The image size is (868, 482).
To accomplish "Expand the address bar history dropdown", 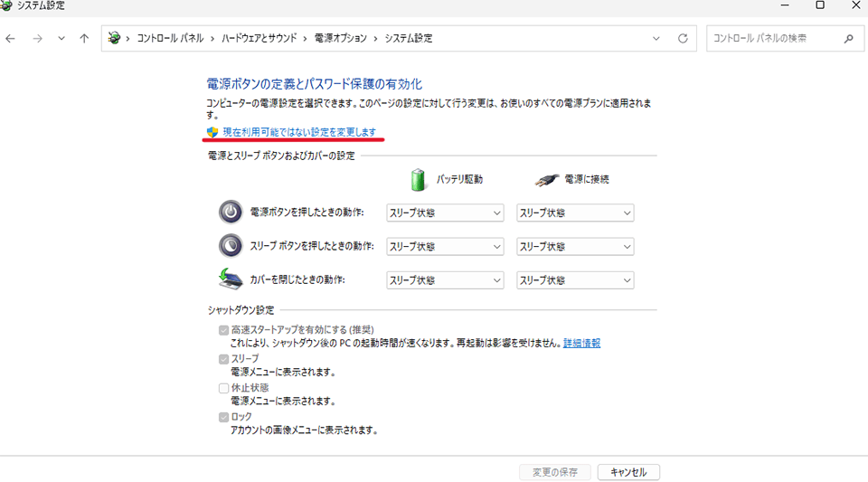I will (656, 39).
